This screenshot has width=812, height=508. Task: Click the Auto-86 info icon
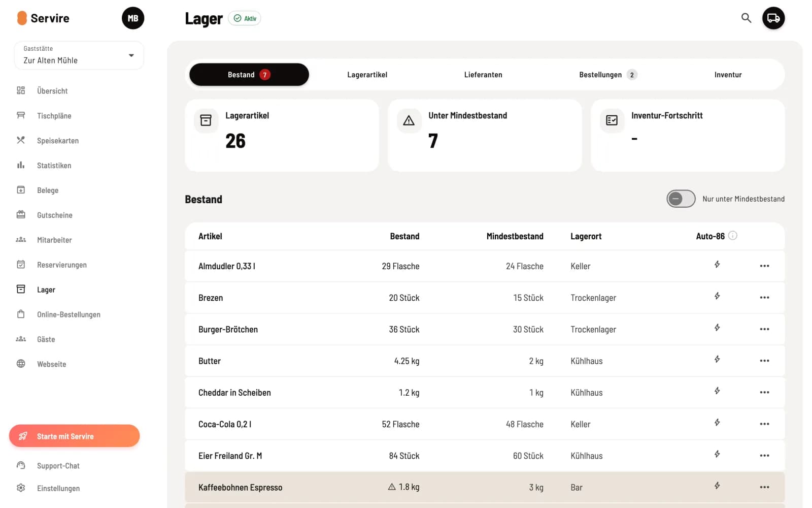point(732,236)
